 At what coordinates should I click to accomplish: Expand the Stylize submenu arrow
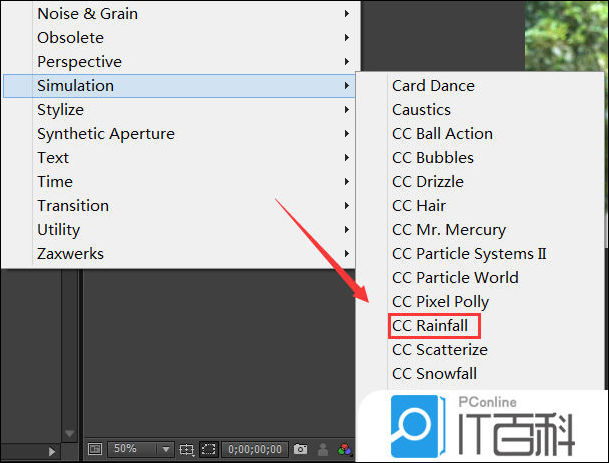346,110
